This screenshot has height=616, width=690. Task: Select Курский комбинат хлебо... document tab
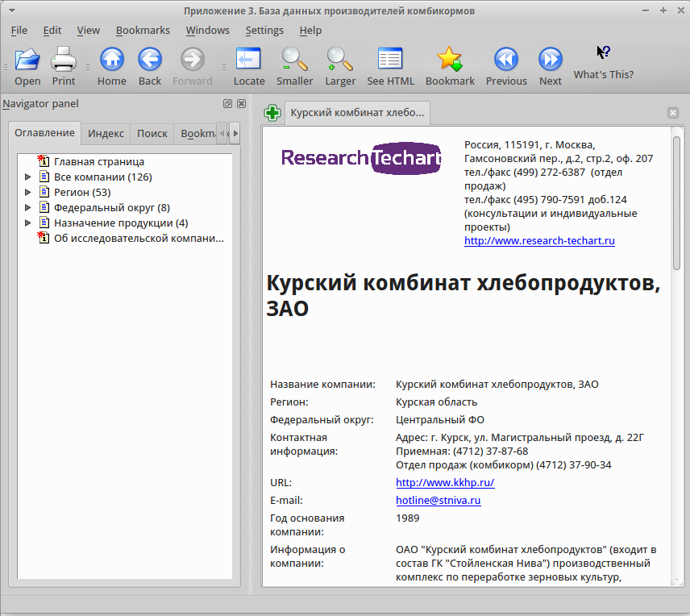click(357, 113)
